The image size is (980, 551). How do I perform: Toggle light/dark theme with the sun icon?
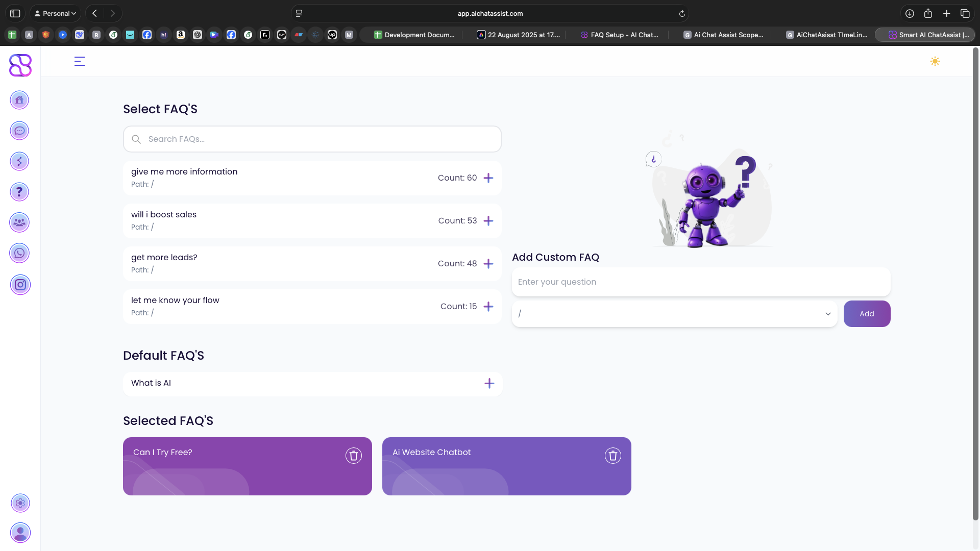[935, 61]
